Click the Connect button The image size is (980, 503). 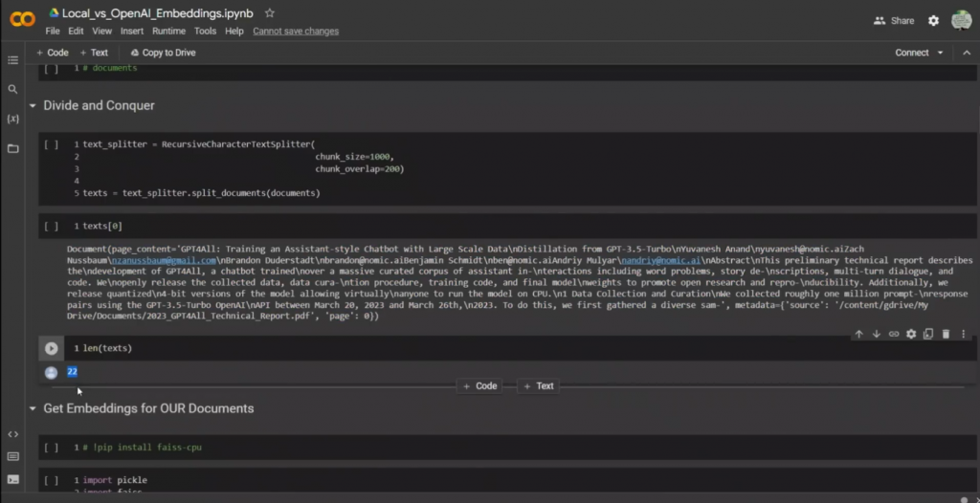[x=912, y=53]
